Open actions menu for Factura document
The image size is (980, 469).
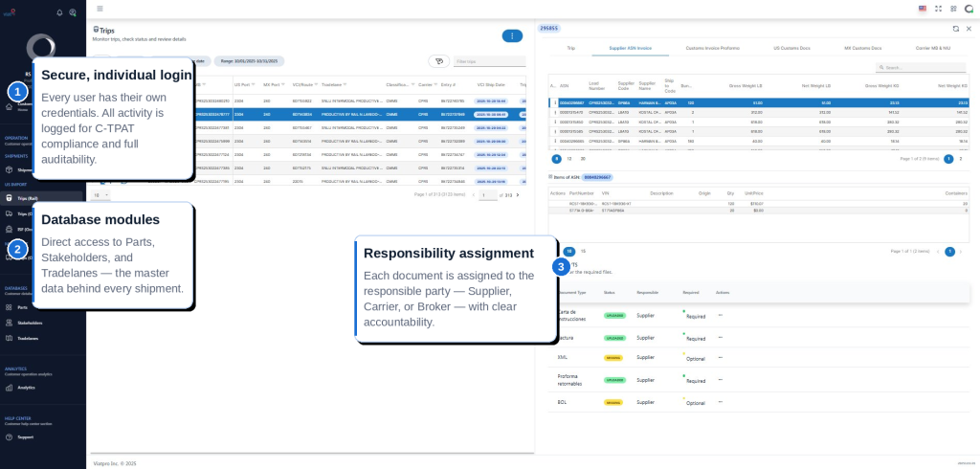tap(721, 337)
